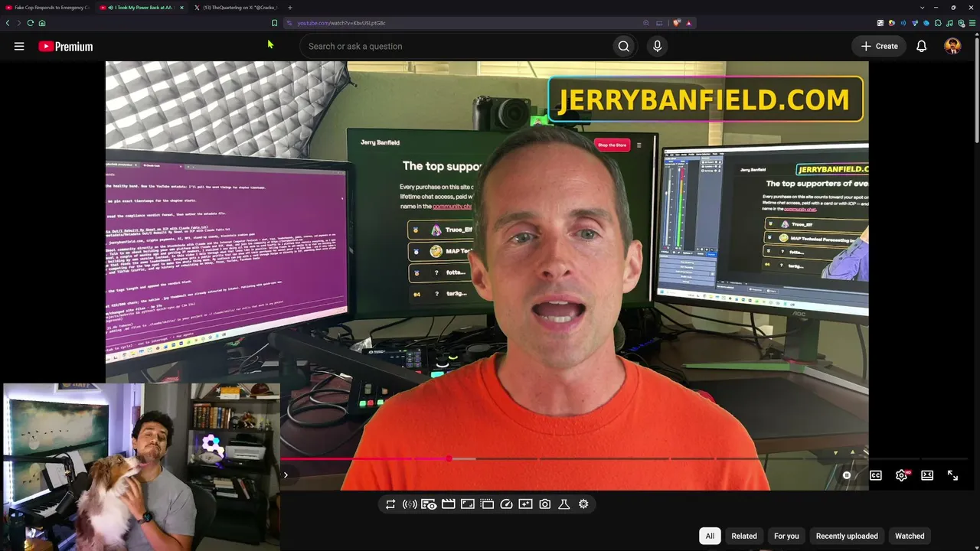Viewport: 980px width, 551px height.
Task: Go back in browser history
Action: [x=8, y=23]
